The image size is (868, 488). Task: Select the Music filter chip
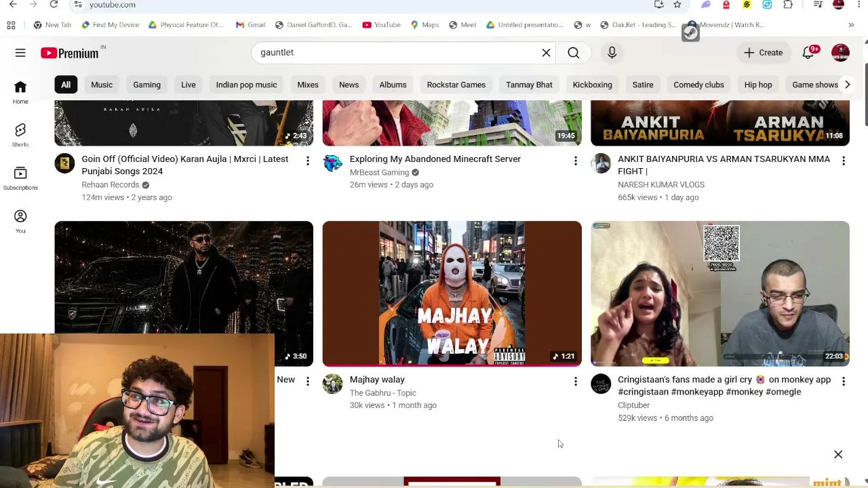pos(102,85)
